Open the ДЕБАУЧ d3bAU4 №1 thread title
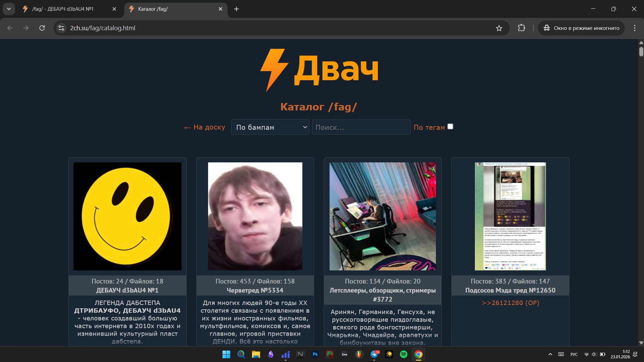 tap(127, 290)
